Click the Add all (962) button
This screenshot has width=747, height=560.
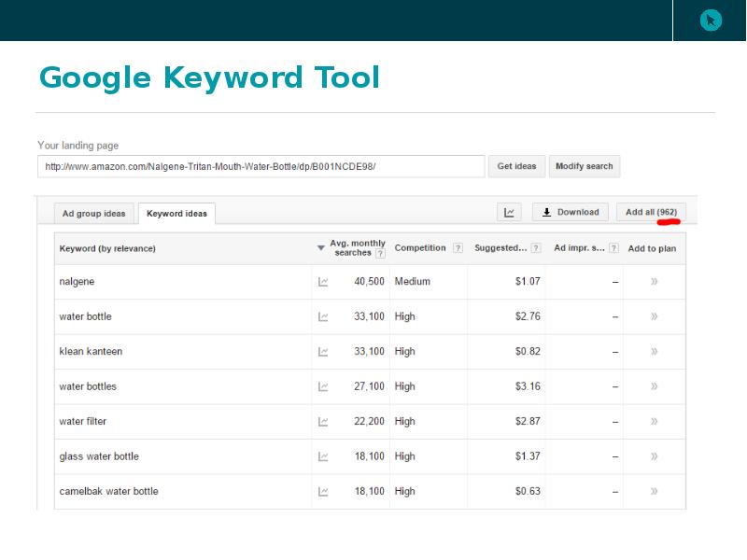pos(651,213)
